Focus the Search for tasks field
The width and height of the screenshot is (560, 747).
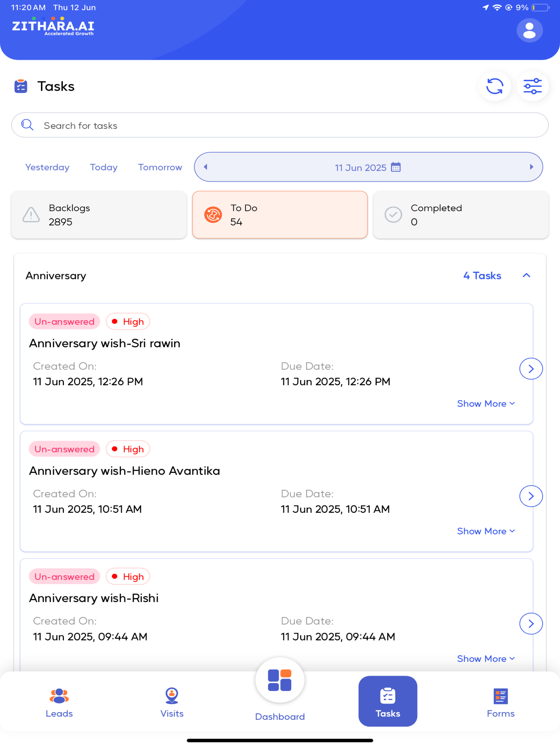pos(280,125)
